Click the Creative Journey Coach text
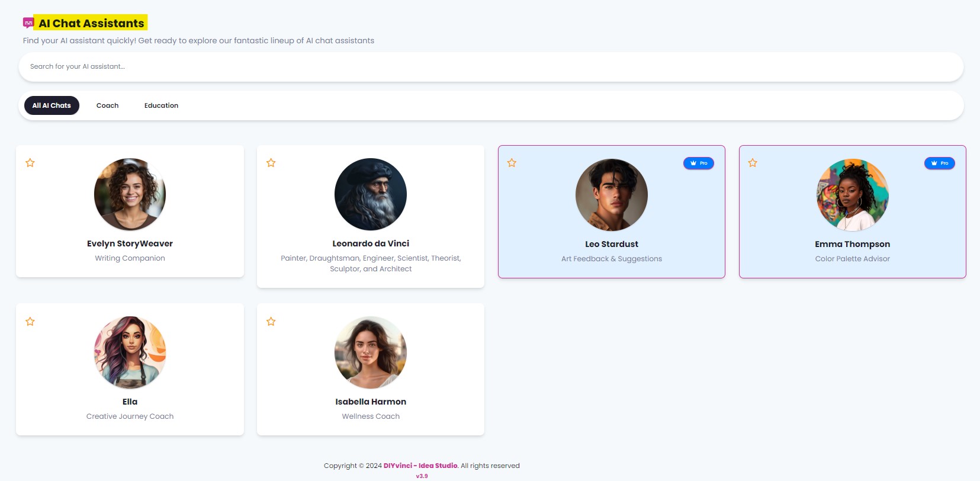 (x=130, y=416)
